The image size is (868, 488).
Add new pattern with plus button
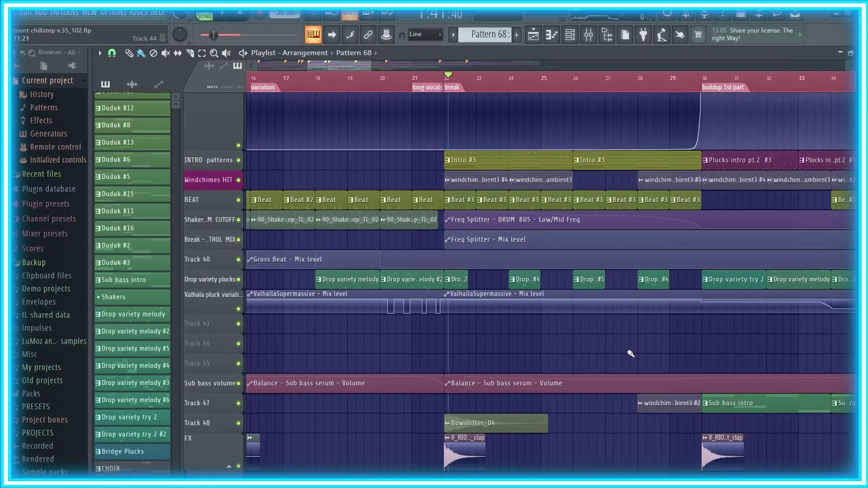[516, 35]
